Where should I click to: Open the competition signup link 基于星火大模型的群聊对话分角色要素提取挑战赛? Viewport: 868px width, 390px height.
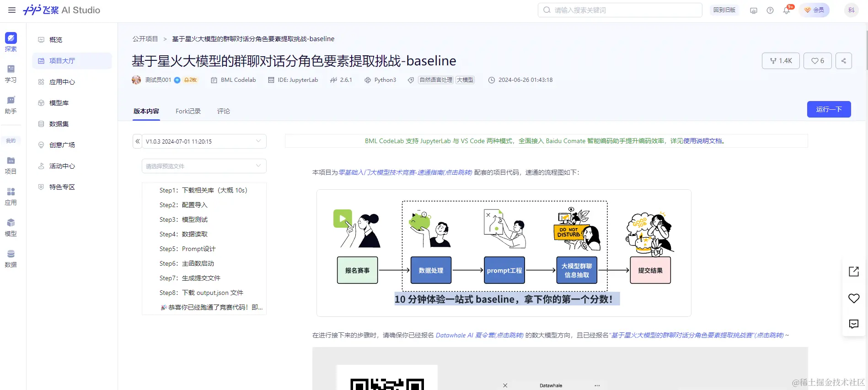(x=697, y=335)
